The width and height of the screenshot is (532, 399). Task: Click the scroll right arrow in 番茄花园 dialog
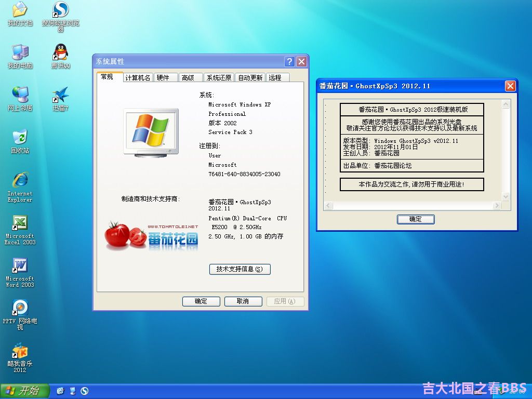497,205
